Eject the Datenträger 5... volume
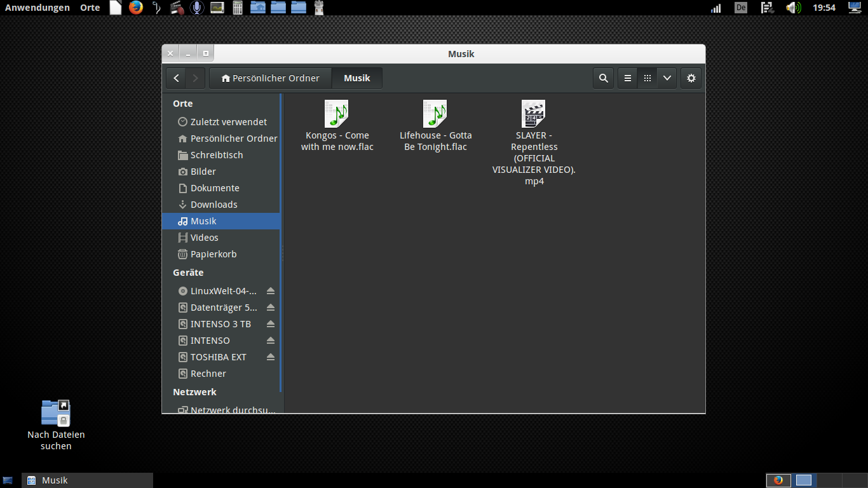868x488 pixels. point(271,308)
